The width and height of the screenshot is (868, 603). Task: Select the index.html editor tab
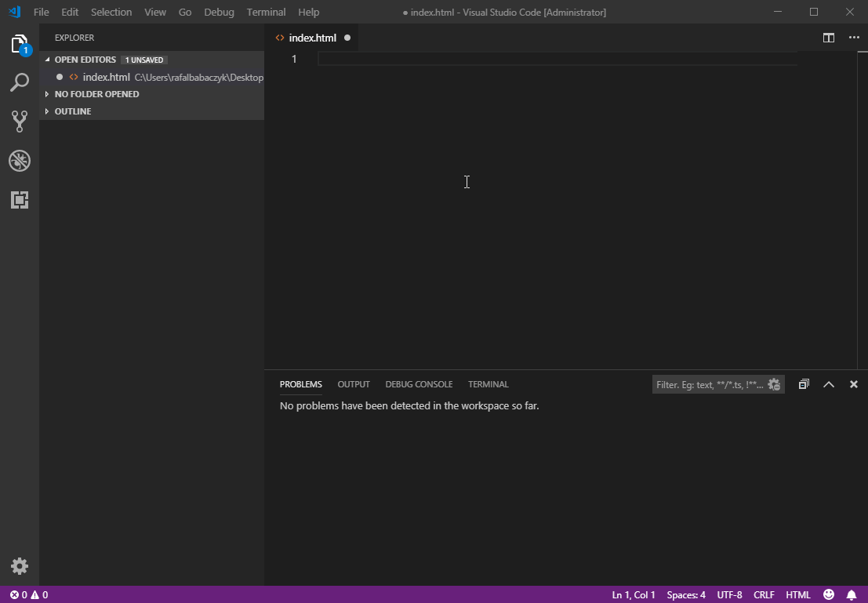click(x=313, y=38)
